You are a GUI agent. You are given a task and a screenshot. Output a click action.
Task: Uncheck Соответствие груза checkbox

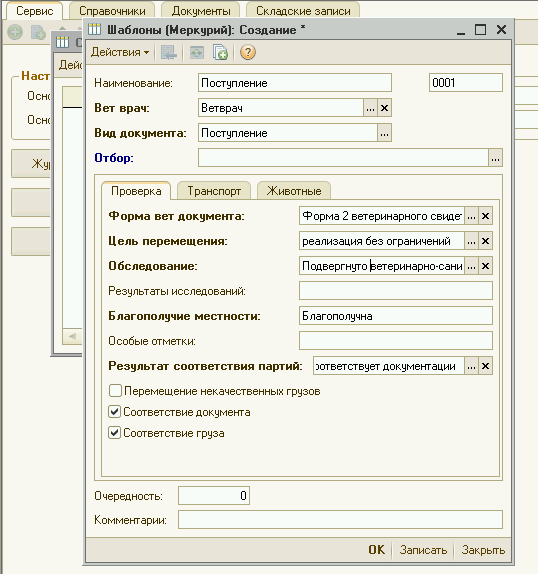tap(115, 433)
